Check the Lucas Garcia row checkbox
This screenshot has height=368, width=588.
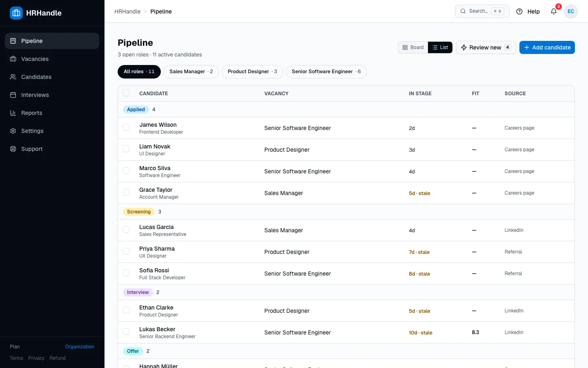126,229
